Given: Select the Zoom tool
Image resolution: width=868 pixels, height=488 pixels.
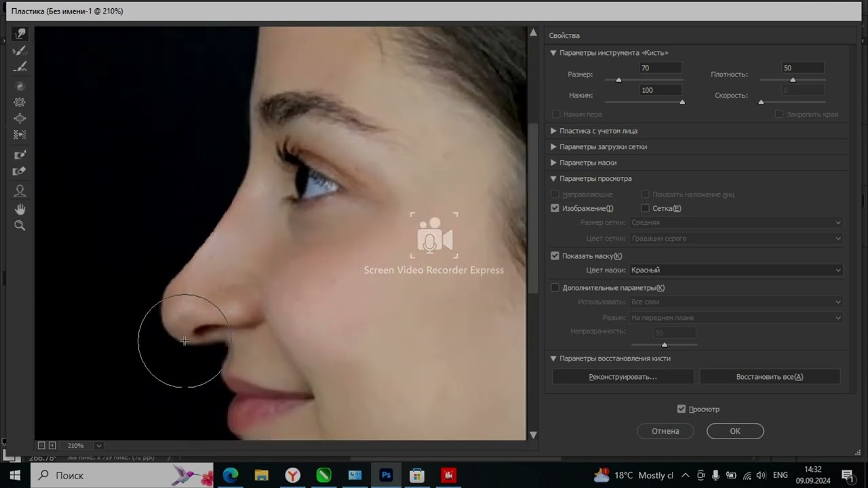Looking at the screenshot, I should click(x=20, y=226).
